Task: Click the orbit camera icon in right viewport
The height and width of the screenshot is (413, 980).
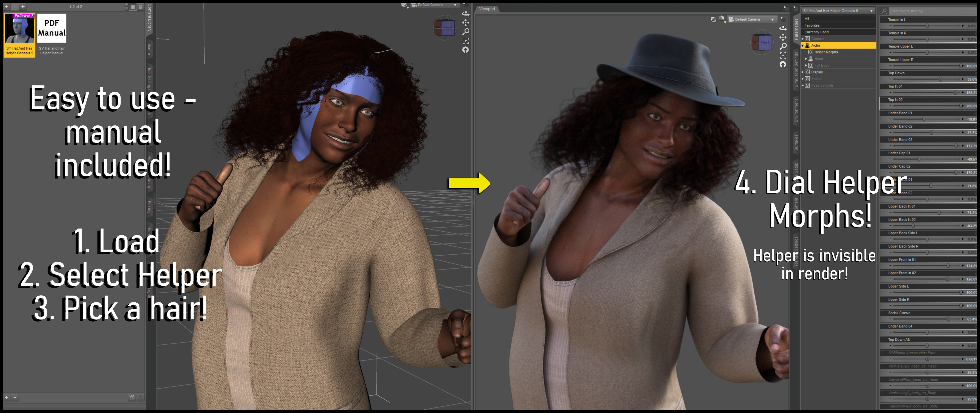Action: [782, 28]
